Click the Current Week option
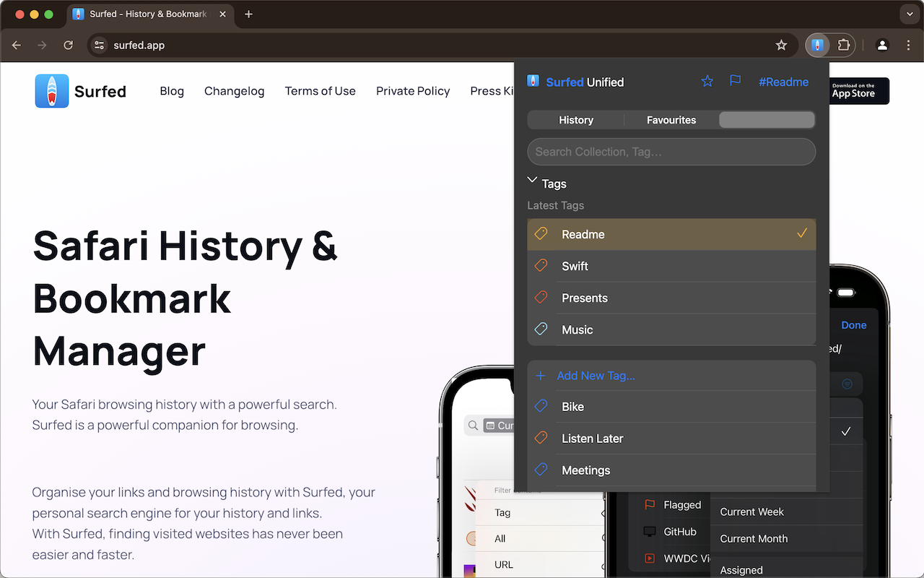The image size is (924, 578). coord(752,512)
